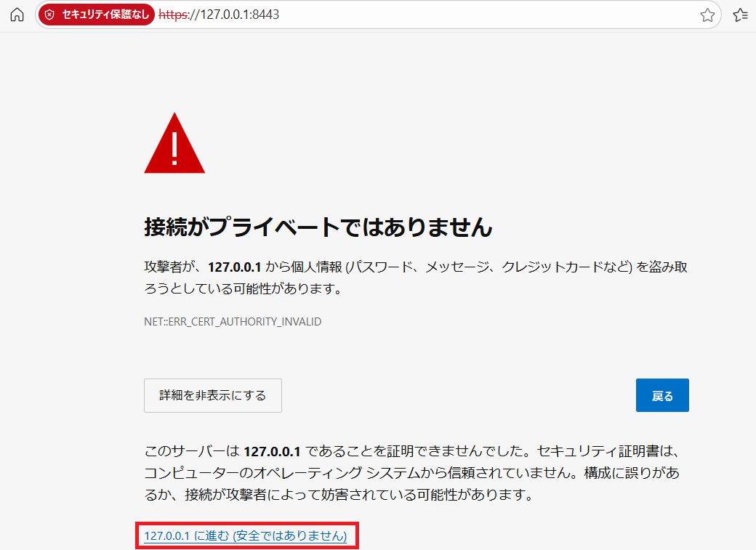Click the NET::ERR_CERT_AUTHORITY_INVALID error code
The width and height of the screenshot is (756, 550).
point(233,321)
